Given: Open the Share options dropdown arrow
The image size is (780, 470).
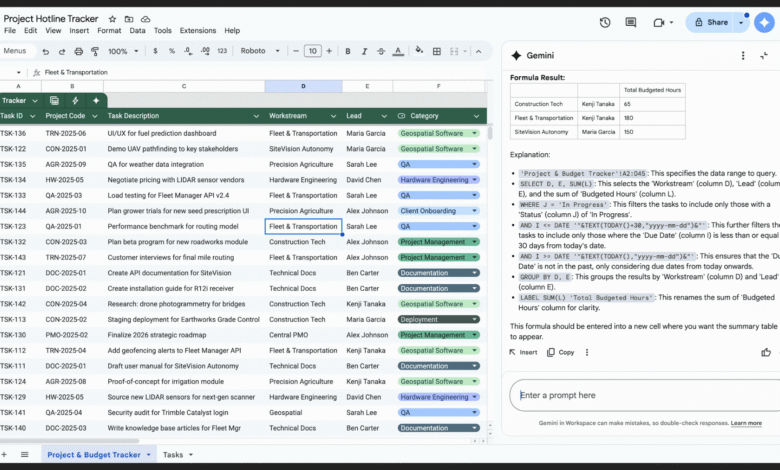Looking at the screenshot, I should coord(741,22).
